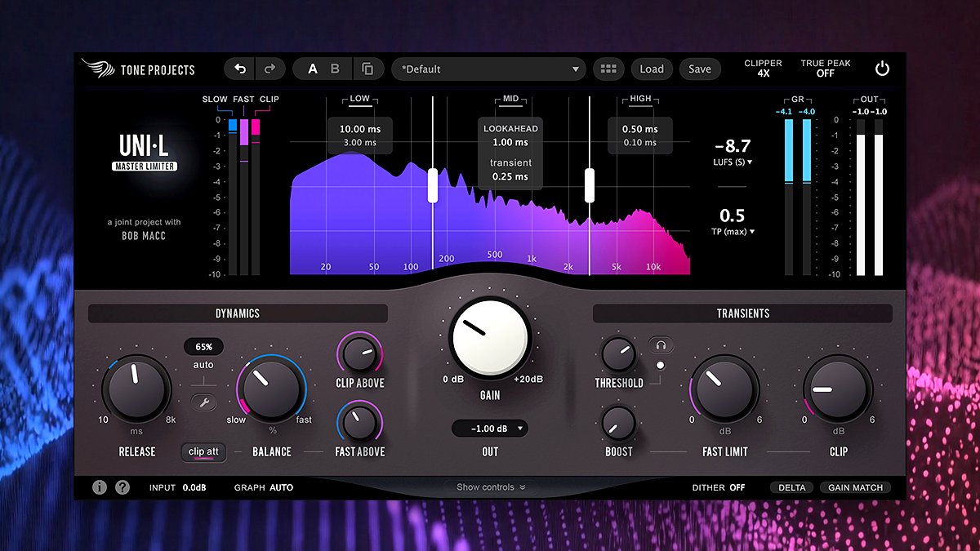Viewport: 980px width, 551px height.
Task: Click the Save preset button
Action: pos(700,69)
